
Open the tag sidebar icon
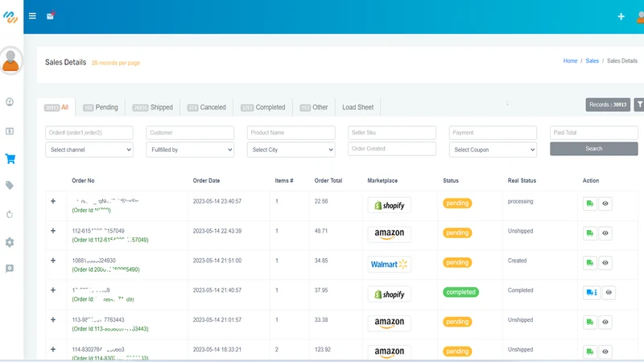tap(10, 186)
